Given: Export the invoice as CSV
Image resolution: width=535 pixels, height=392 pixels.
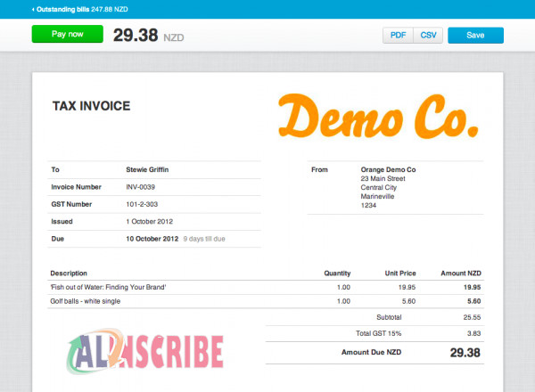Looking at the screenshot, I should pos(428,35).
